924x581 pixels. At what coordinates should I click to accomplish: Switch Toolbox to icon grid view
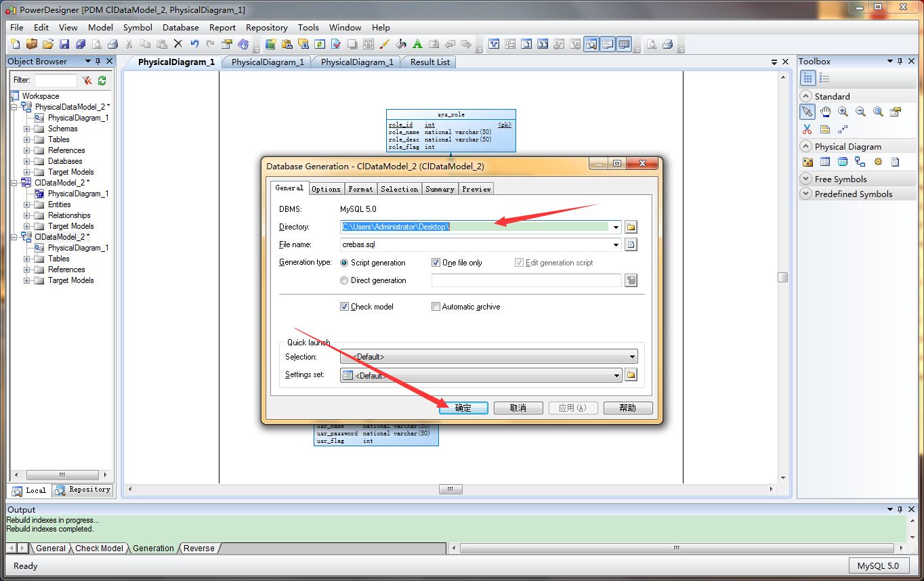(x=807, y=79)
